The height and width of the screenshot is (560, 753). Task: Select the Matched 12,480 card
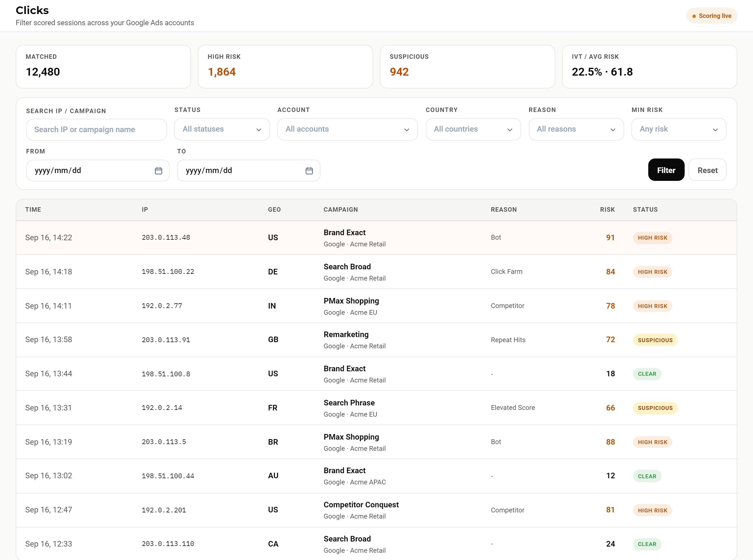[x=103, y=66]
